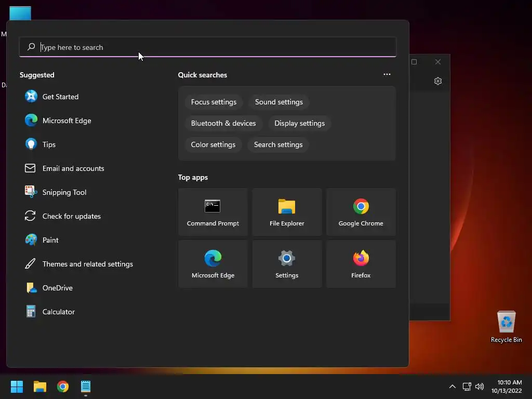Image resolution: width=532 pixels, height=399 pixels.
Task: Open taskbar clock and date
Action: coord(507,387)
